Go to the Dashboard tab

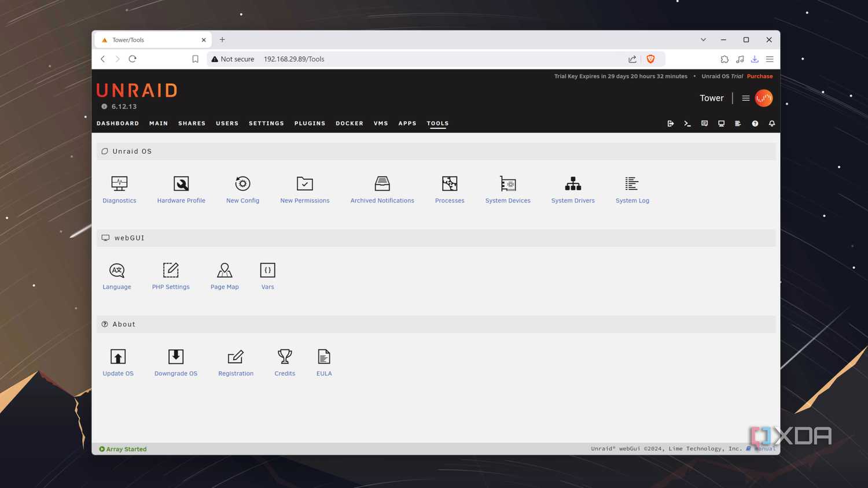[x=117, y=123]
